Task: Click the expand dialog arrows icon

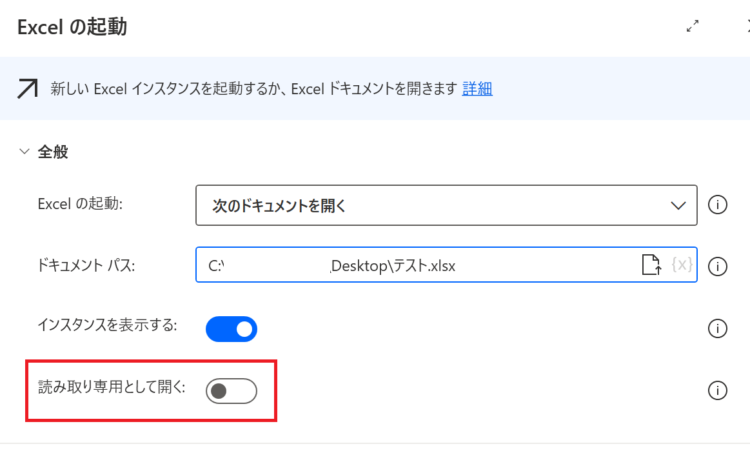Action: pos(692,26)
